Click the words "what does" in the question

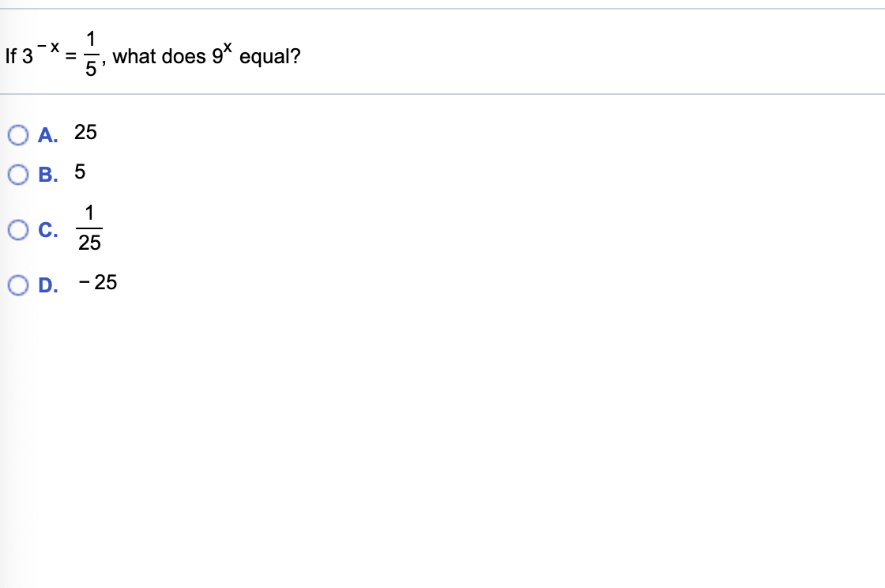point(159,56)
